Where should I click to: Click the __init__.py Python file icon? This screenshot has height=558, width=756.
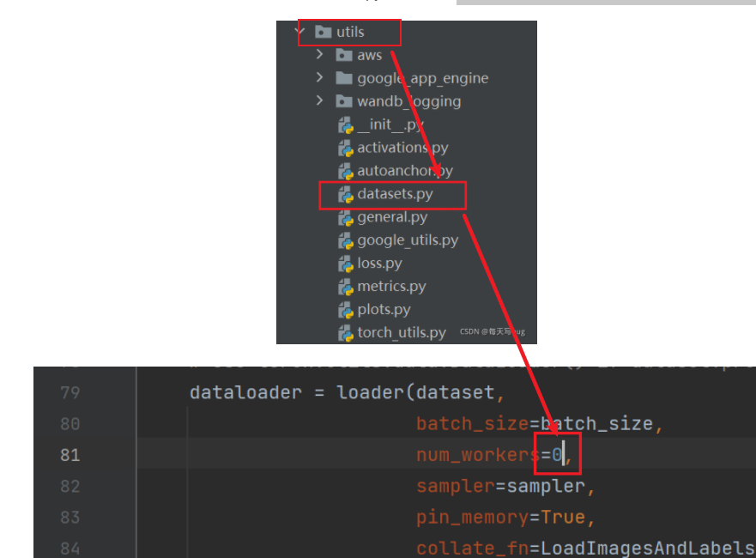tap(346, 125)
